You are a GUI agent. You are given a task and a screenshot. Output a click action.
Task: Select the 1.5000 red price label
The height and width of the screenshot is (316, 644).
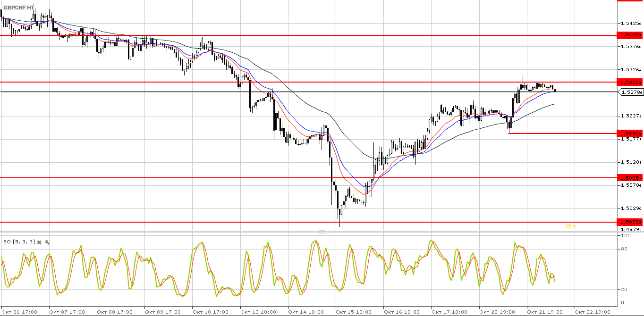(x=630, y=222)
